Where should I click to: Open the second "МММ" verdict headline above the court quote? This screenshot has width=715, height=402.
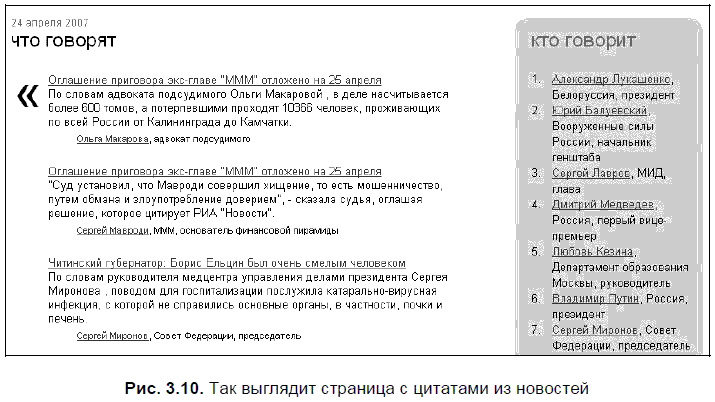coord(214,171)
